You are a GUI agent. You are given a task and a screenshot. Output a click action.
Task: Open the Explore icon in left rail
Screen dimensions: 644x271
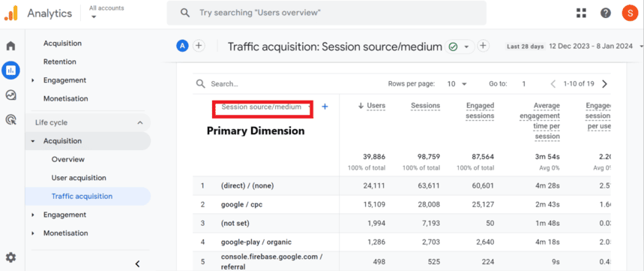tap(10, 95)
